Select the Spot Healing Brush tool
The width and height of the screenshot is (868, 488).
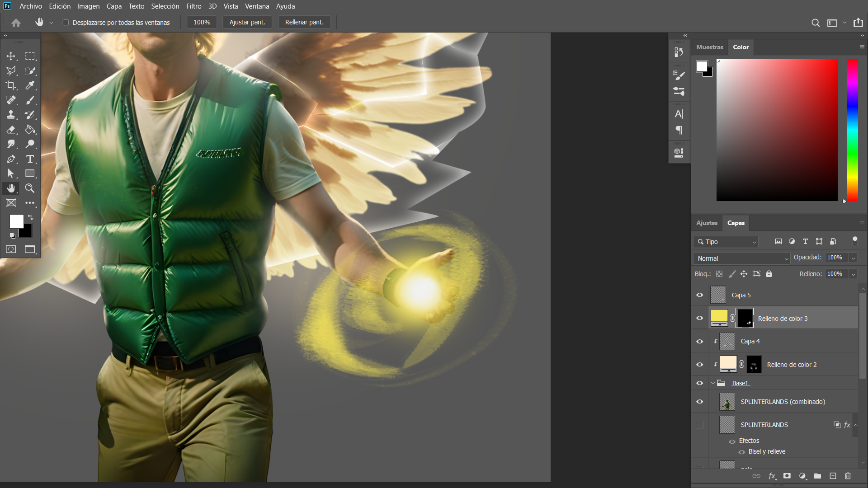coord(11,100)
